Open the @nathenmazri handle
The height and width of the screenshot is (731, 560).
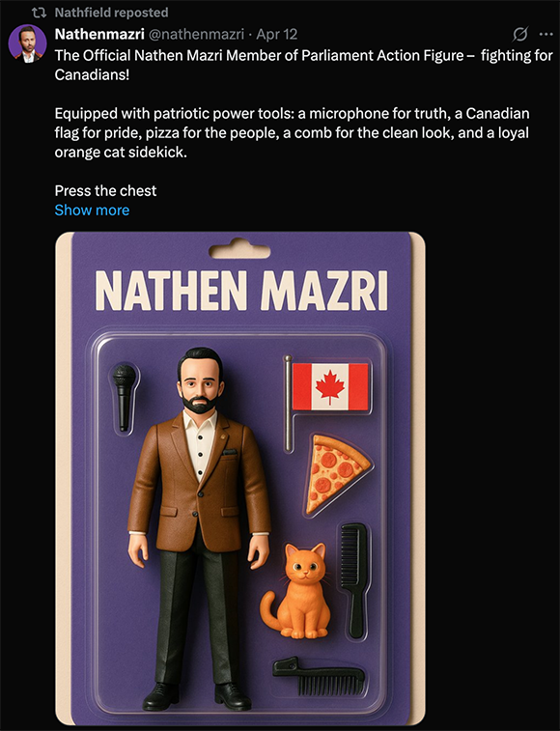coord(196,34)
